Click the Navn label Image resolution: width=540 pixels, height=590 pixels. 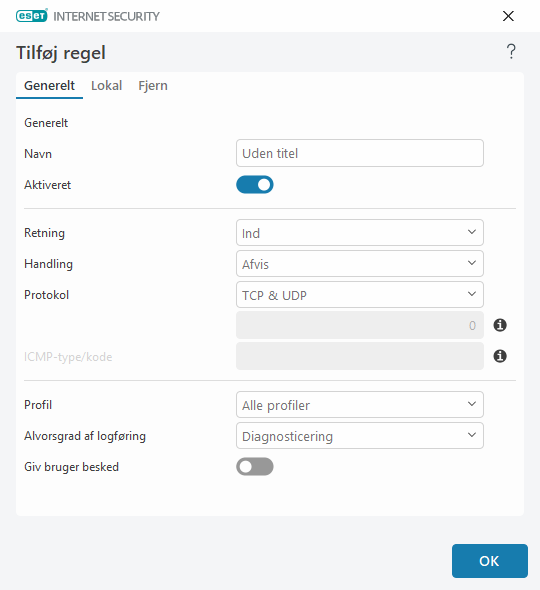coord(38,154)
